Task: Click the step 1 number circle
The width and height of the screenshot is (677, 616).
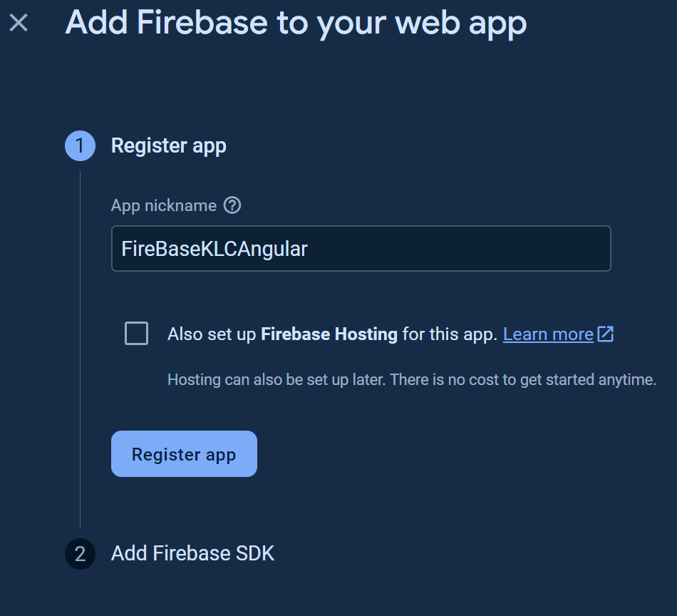Action: coord(80,146)
